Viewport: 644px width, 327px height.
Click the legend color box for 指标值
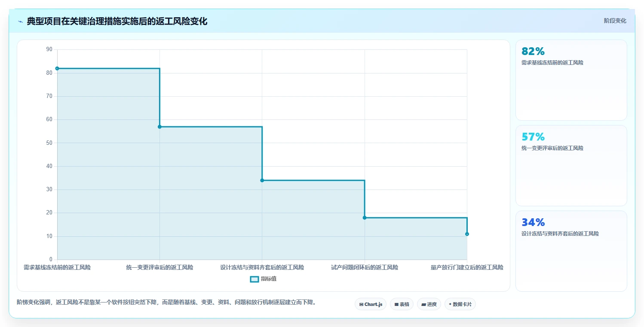click(x=254, y=279)
